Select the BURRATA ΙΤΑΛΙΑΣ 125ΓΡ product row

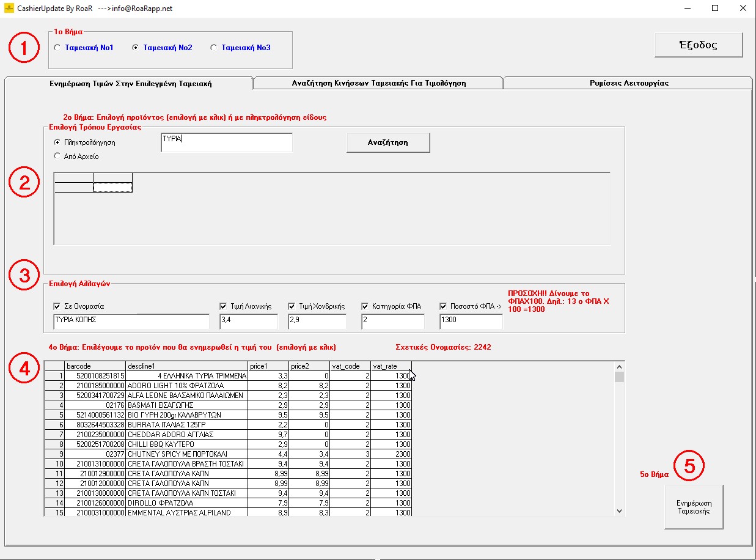pyautogui.click(x=186, y=425)
